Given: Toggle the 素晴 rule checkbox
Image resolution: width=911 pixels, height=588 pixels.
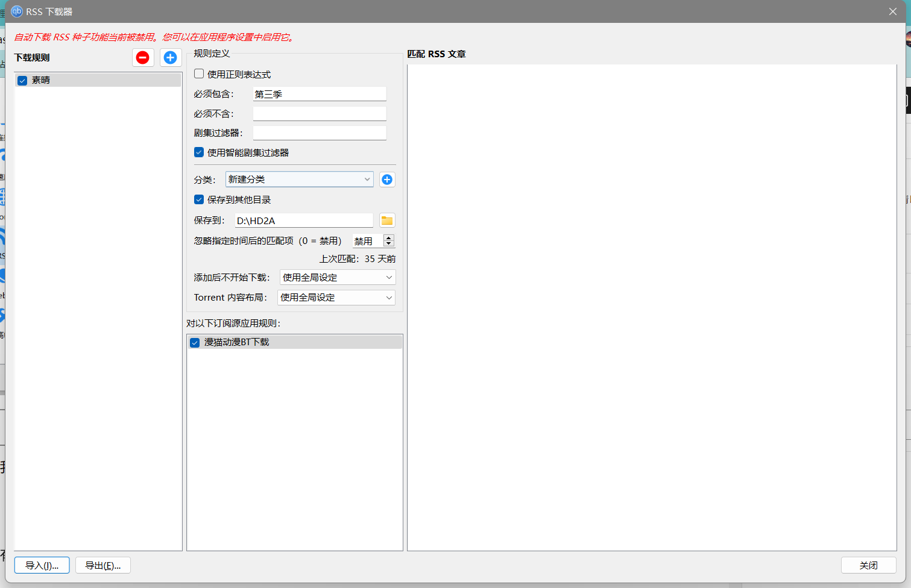Looking at the screenshot, I should pos(22,81).
